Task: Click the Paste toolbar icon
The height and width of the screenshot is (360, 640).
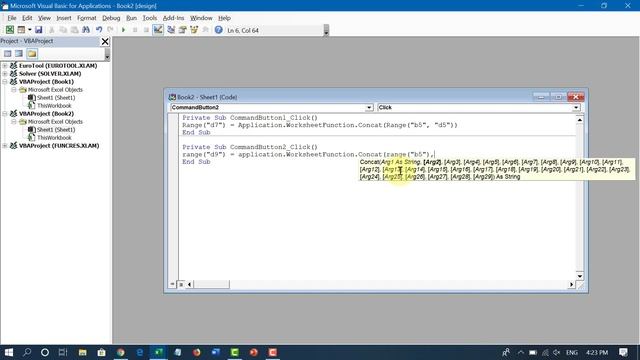Action: (x=74, y=30)
